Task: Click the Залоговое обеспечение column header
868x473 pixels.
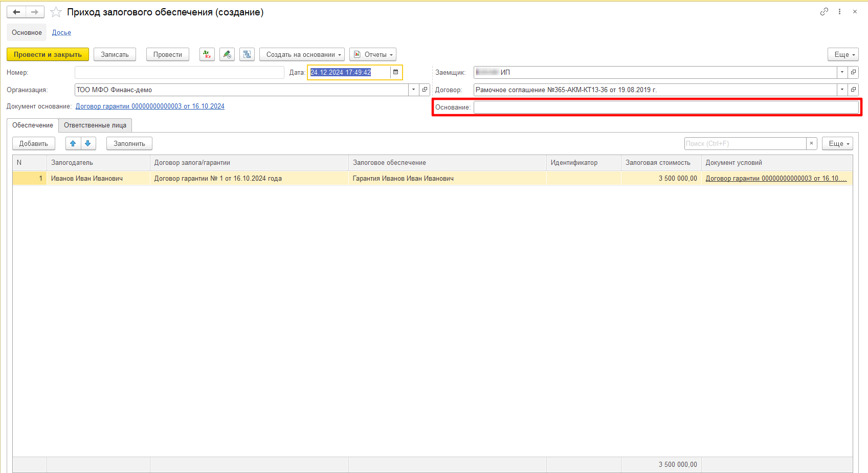Action: (448, 162)
